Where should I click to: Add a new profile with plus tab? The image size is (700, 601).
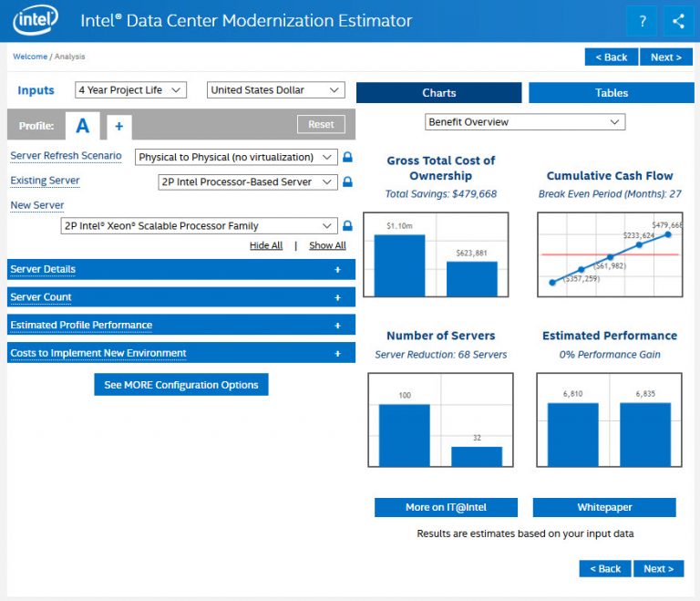point(118,127)
